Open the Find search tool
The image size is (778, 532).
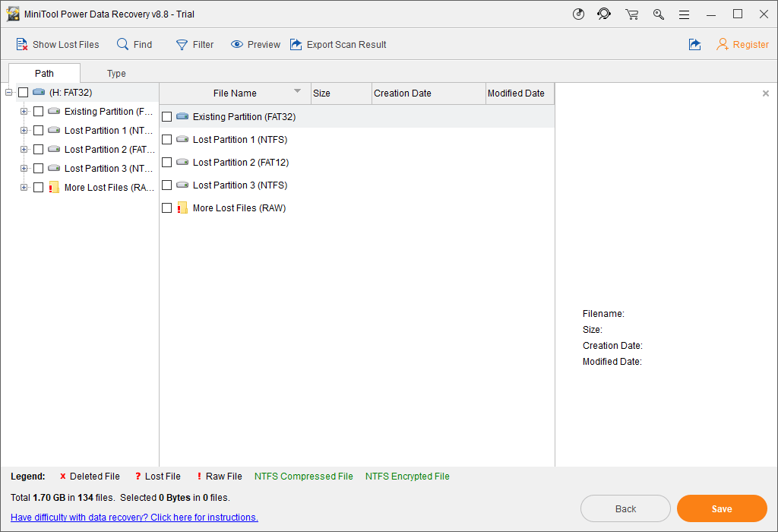[123, 45]
